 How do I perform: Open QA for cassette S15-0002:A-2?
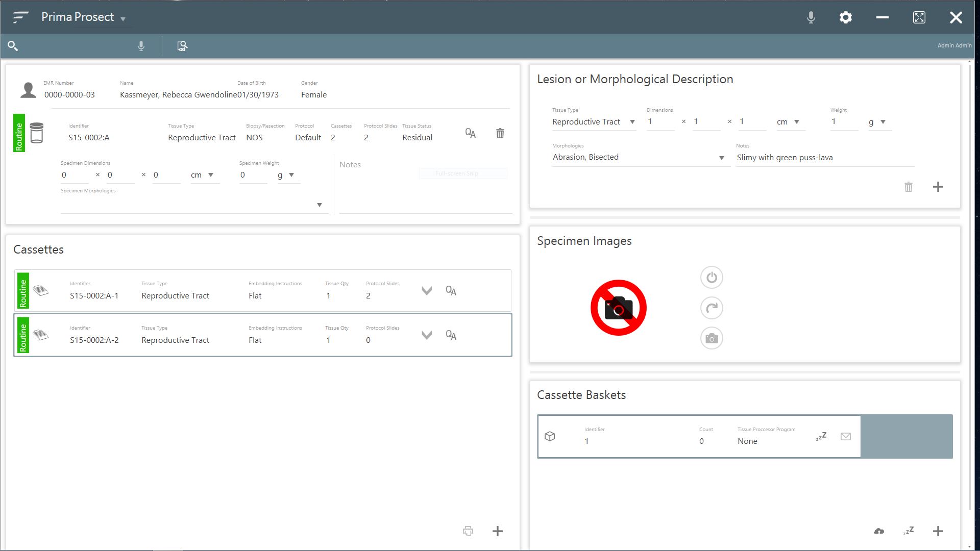pyautogui.click(x=451, y=335)
